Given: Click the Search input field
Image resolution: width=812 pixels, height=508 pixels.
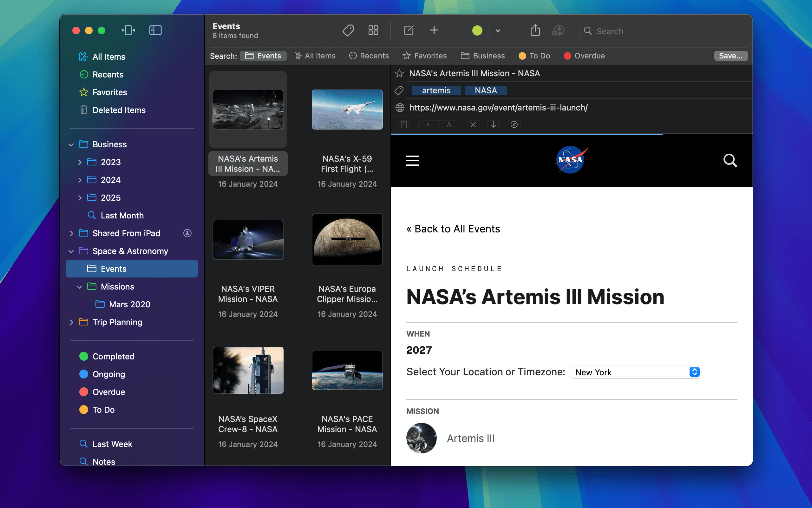Looking at the screenshot, I should coord(662,31).
